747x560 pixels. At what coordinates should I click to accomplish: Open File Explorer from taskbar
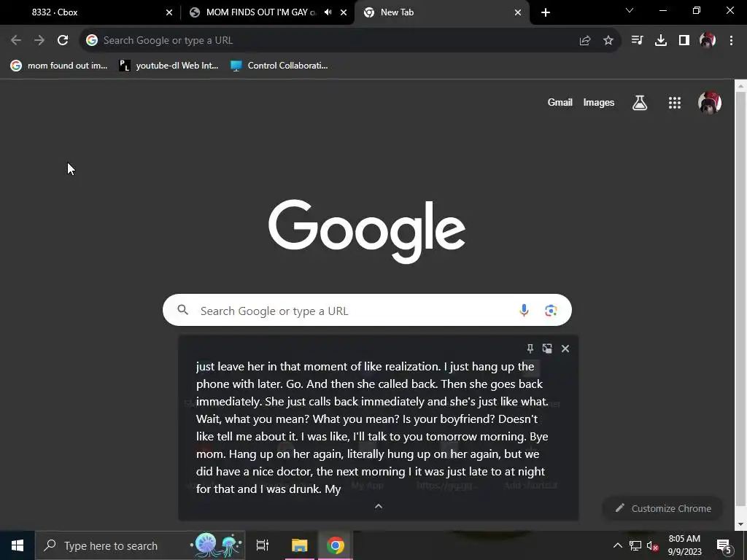coord(300,545)
